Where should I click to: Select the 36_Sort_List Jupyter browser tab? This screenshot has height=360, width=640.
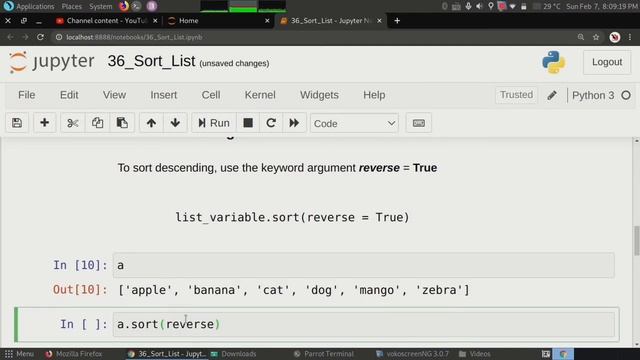point(331,20)
